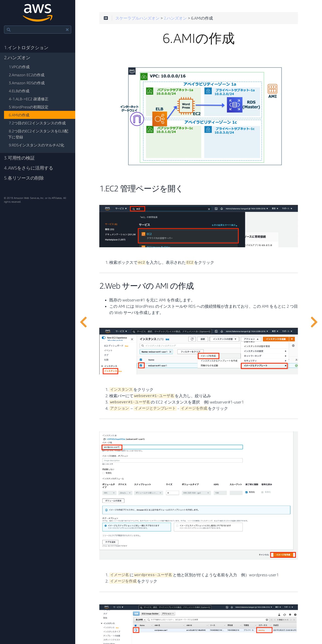Viewport: 322px width, 644px height.
Task: Expand 4.AWSをさらに活用する in the sidebar
Action: (x=38, y=168)
